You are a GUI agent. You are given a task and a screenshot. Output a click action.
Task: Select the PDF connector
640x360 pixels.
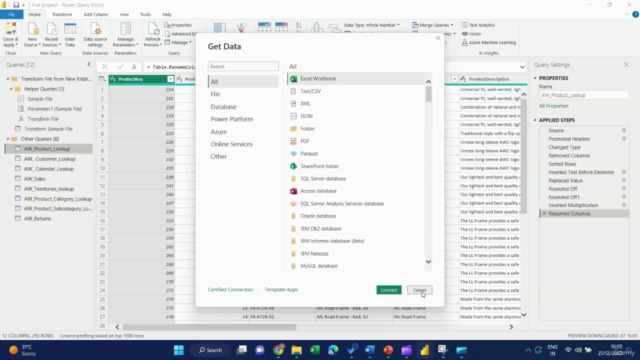[x=305, y=141]
